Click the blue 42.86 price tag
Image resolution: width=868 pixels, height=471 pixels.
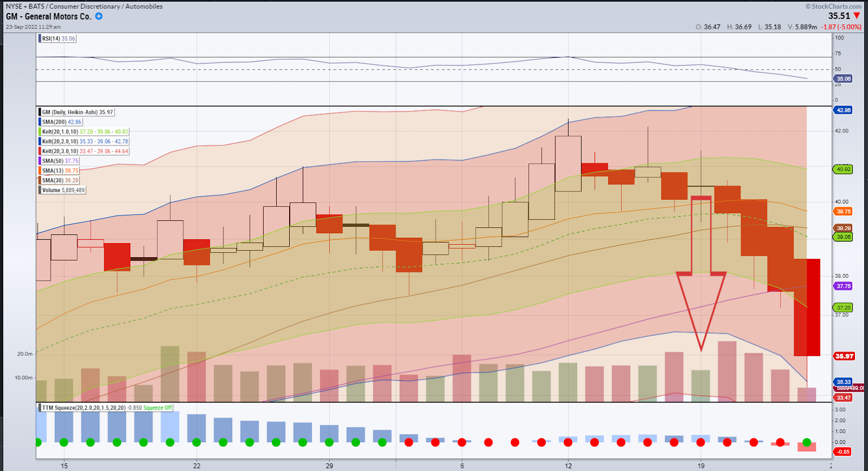click(x=844, y=110)
